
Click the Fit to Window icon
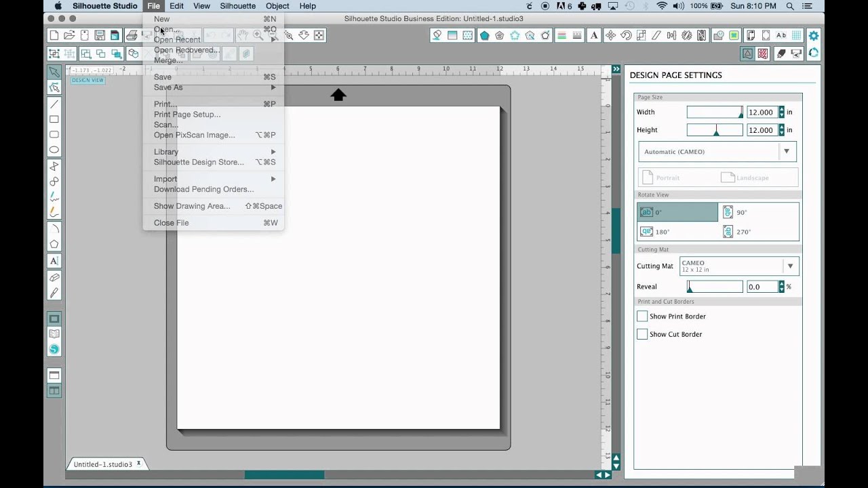[x=319, y=35]
